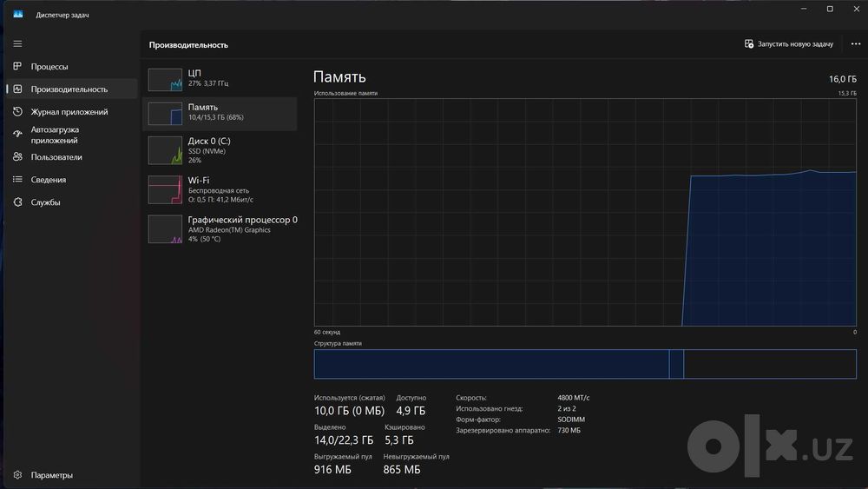This screenshot has height=489, width=868.
Task: Click the 865 МБ non-paged pool value
Action: click(402, 470)
